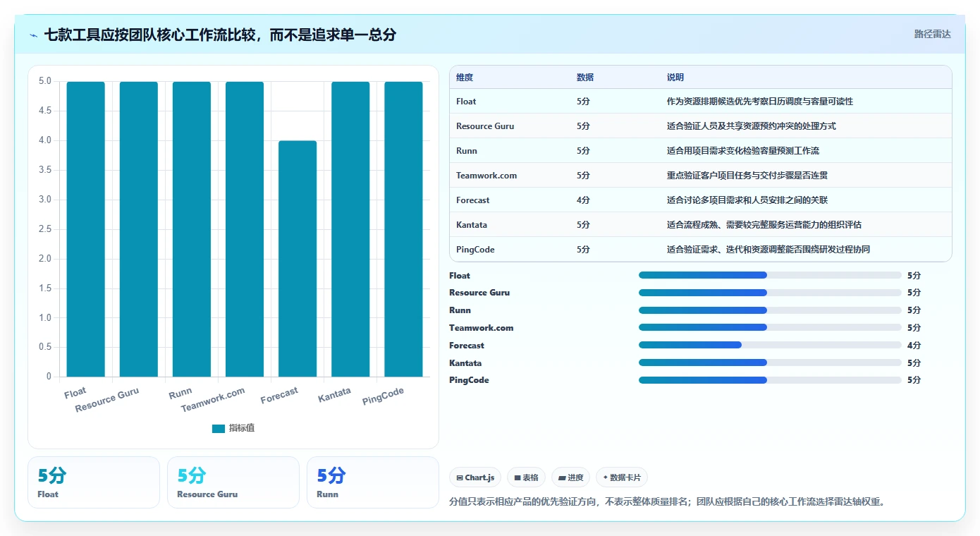
Task: Click the Runn bar in the chart
Action: 192,229
